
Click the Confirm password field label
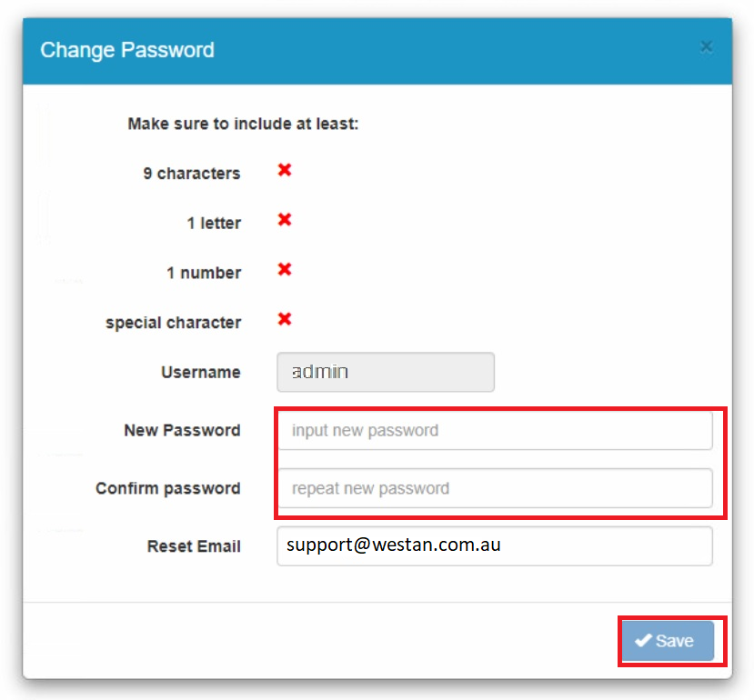(x=167, y=488)
